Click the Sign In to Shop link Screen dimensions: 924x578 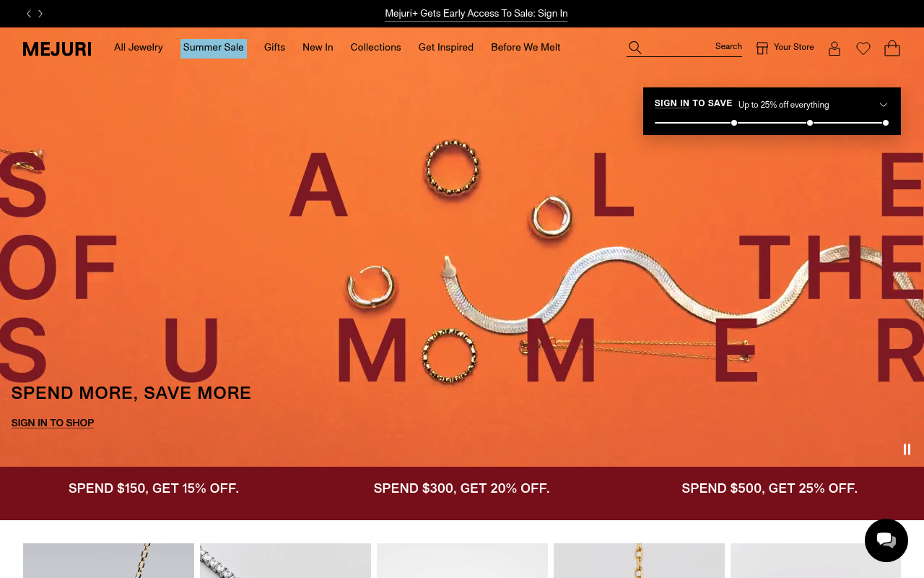pyautogui.click(x=53, y=423)
